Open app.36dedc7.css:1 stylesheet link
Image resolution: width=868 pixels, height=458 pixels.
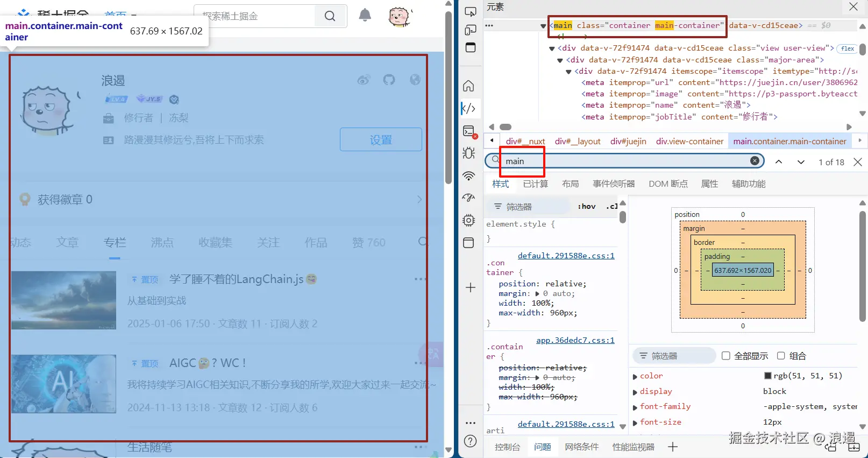pyautogui.click(x=575, y=340)
